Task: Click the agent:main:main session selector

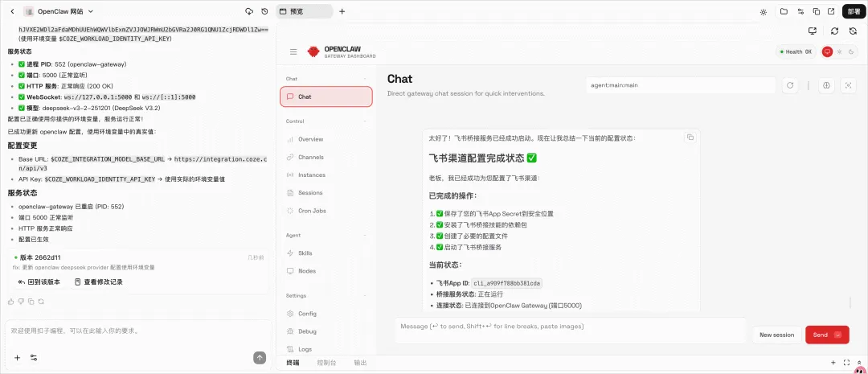Action: click(x=681, y=85)
